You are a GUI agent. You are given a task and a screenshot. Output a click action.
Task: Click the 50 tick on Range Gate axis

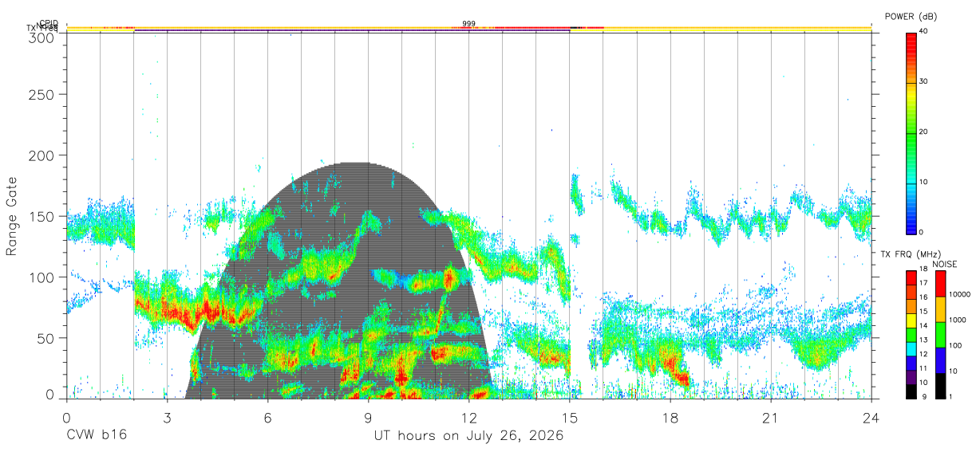(47, 337)
